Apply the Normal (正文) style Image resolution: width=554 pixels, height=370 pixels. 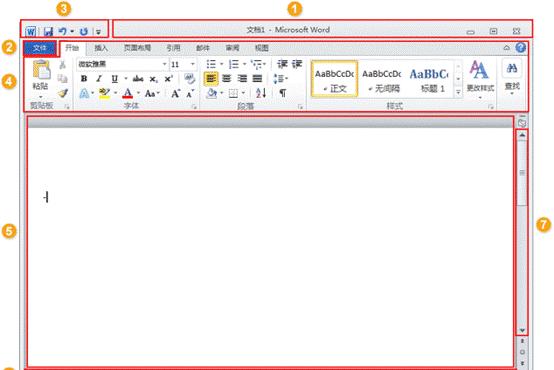334,79
